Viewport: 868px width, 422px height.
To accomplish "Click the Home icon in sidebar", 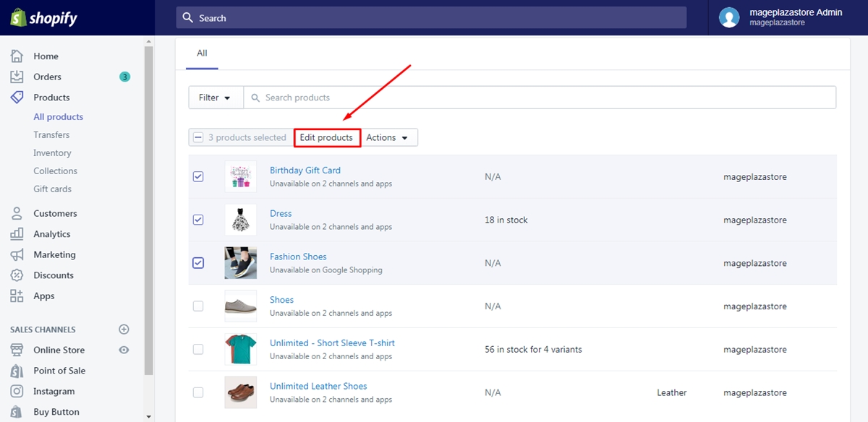I will pyautogui.click(x=17, y=56).
